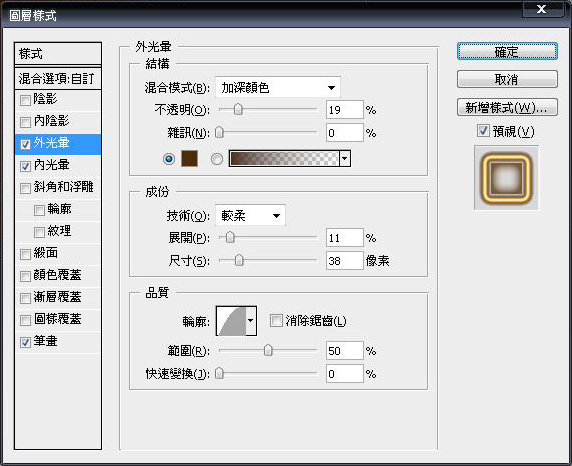This screenshot has height=466, width=572.
Task: Select the 斜角和浮雕 entry label
Action: click(x=63, y=187)
